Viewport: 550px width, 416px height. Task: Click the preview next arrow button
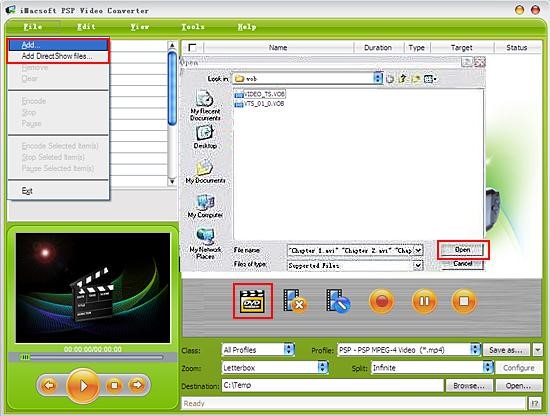click(137, 385)
